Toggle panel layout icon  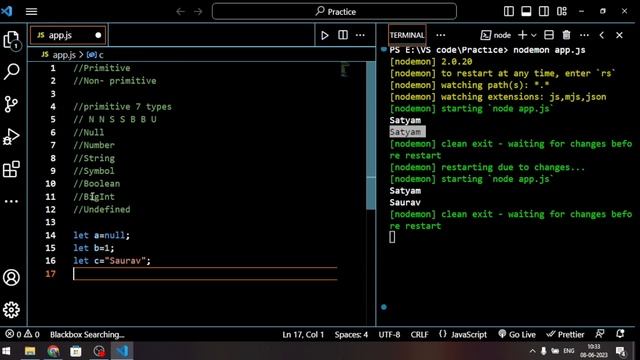[x=526, y=11]
